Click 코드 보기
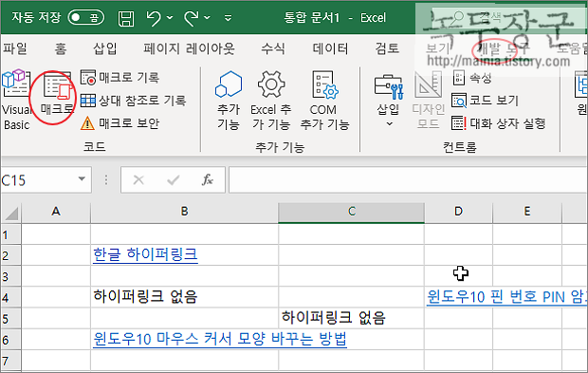This screenshot has width=588, height=373. 486,101
